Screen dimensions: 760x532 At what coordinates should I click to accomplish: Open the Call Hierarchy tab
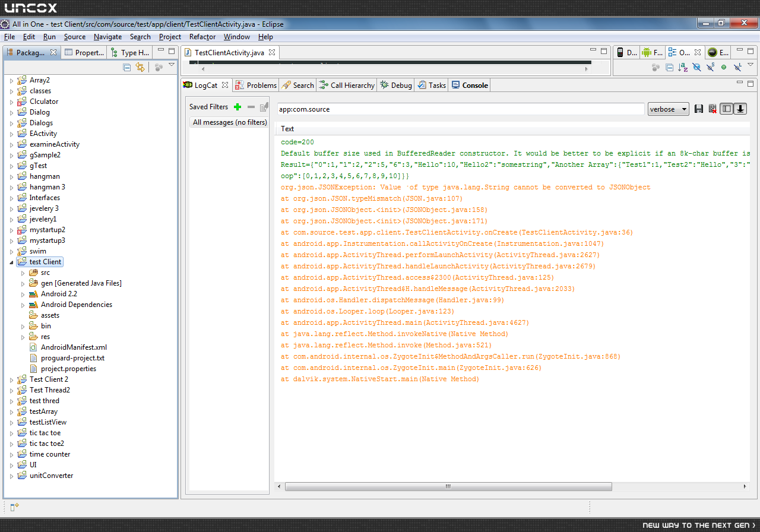point(347,85)
